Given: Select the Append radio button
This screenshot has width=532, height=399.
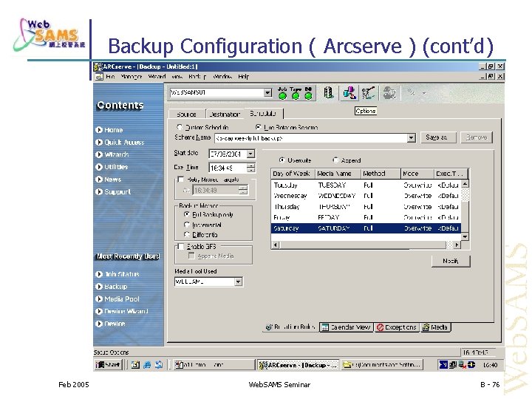Looking at the screenshot, I should pyautogui.click(x=335, y=160).
